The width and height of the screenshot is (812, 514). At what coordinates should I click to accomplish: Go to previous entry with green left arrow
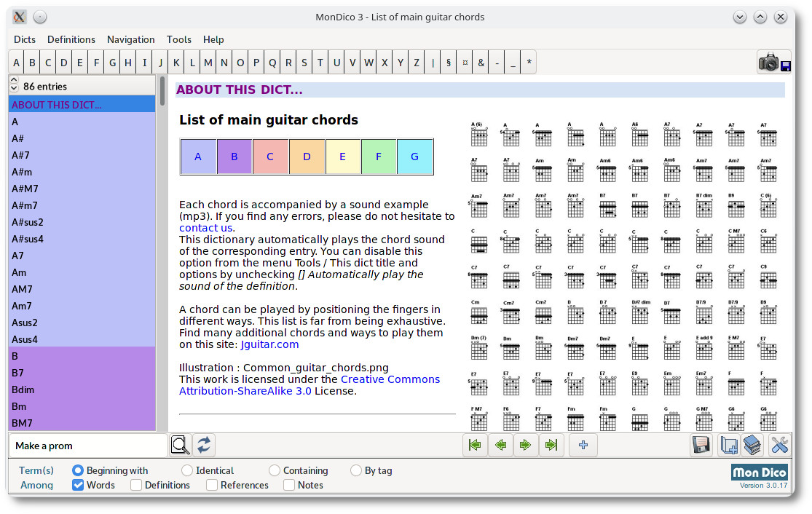(501, 445)
